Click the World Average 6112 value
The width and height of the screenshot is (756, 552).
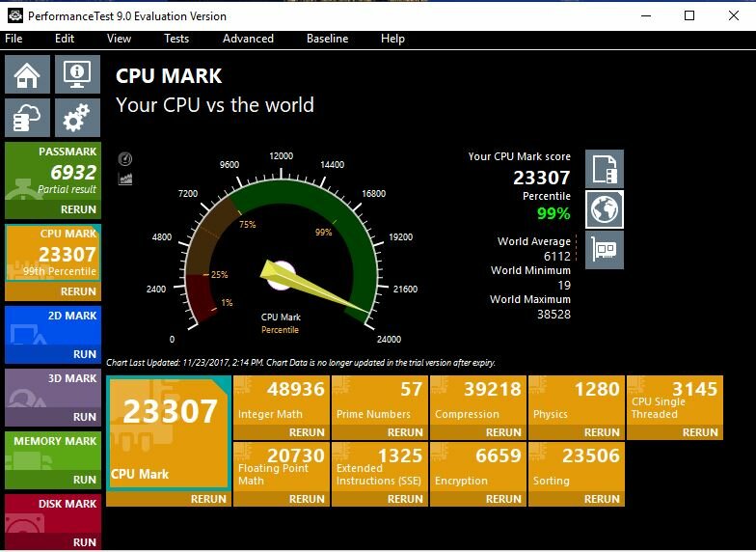[557, 257]
